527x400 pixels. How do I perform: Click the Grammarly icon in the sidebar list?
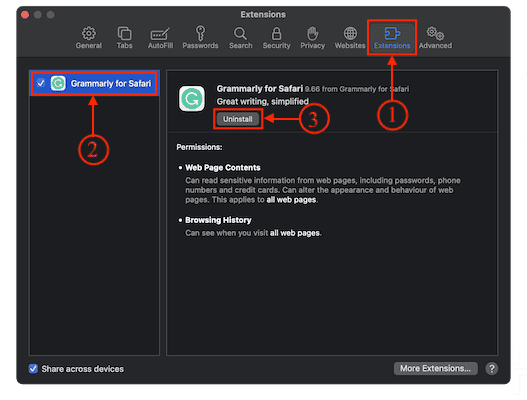58,83
